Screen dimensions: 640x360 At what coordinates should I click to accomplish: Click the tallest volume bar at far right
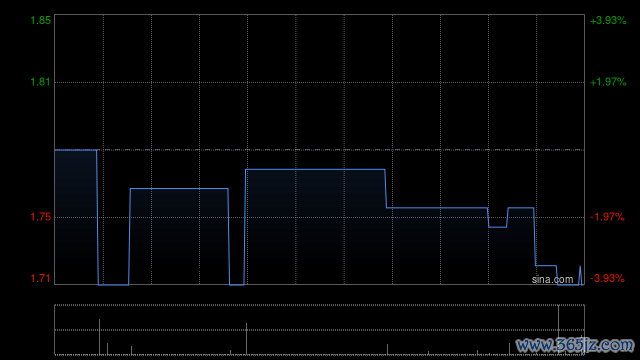click(x=558, y=330)
